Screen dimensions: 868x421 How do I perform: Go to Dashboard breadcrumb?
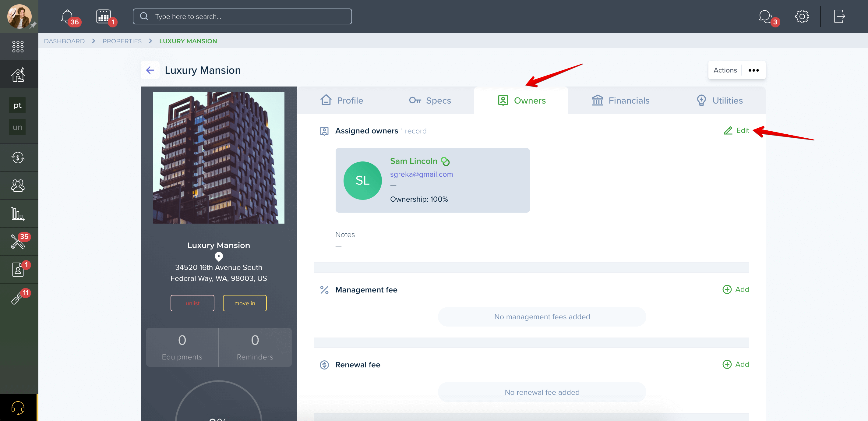(x=64, y=41)
